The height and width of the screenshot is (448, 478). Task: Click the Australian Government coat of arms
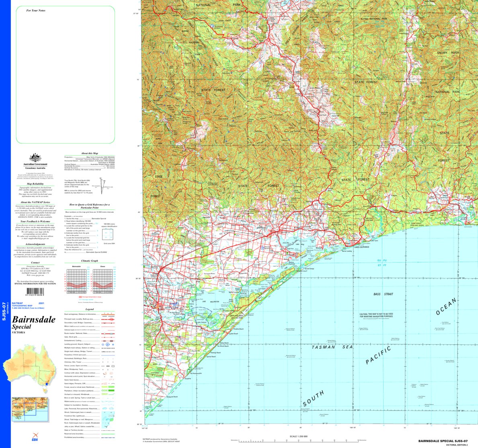[35, 158]
